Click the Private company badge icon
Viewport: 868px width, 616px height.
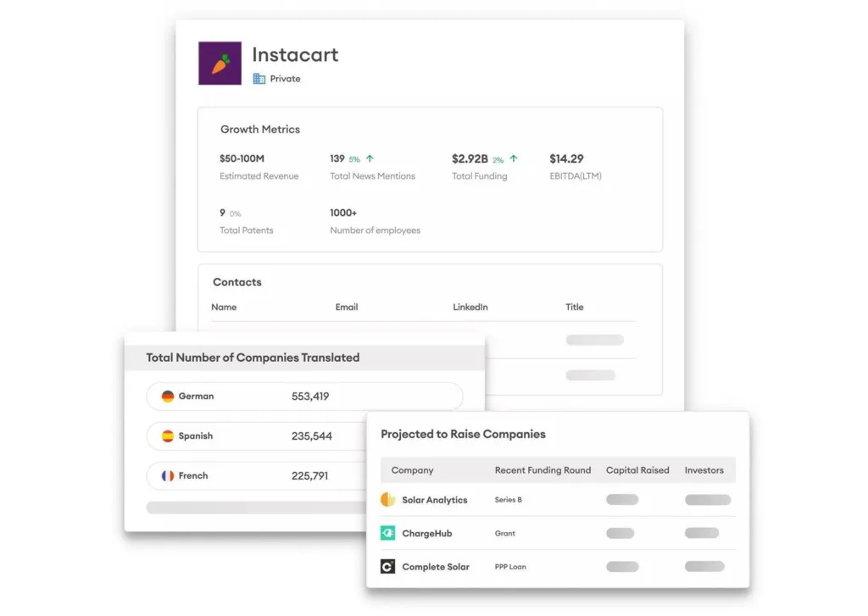click(x=259, y=79)
